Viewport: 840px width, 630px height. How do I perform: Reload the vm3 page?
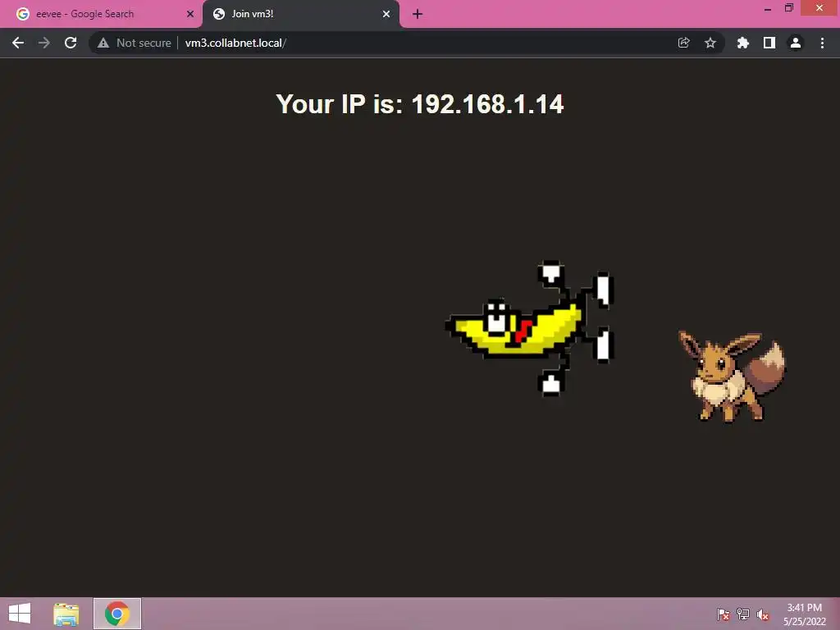tap(71, 43)
